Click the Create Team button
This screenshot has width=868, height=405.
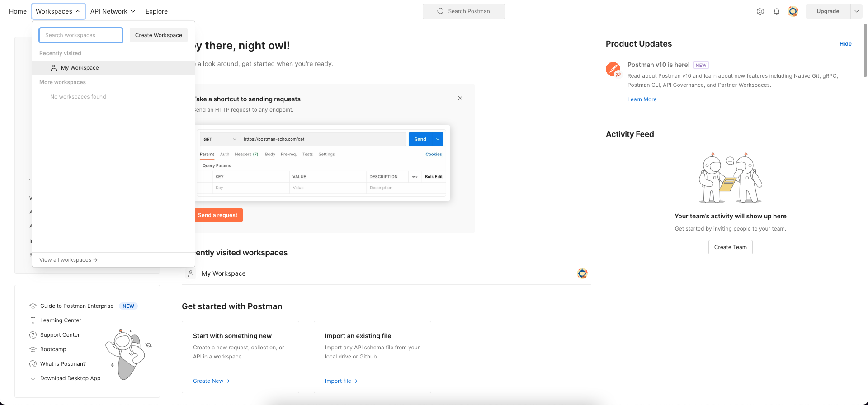click(x=731, y=247)
